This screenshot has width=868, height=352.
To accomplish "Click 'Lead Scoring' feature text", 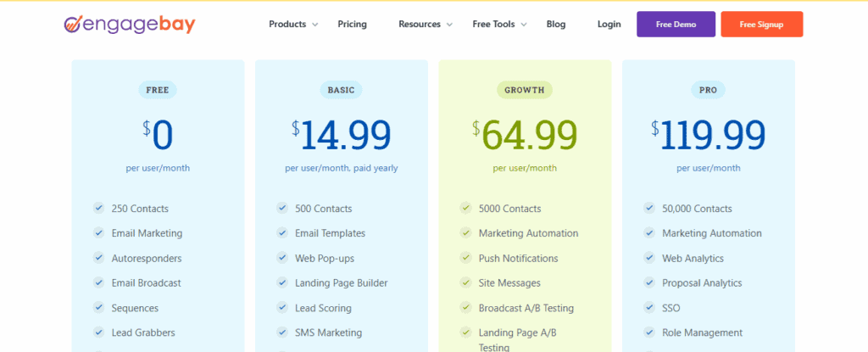I will point(323,308).
